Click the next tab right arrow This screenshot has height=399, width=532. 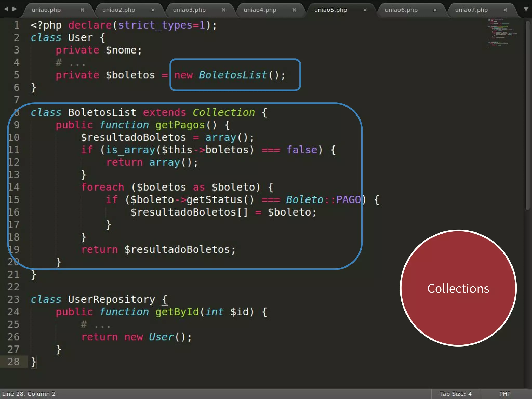point(15,9)
